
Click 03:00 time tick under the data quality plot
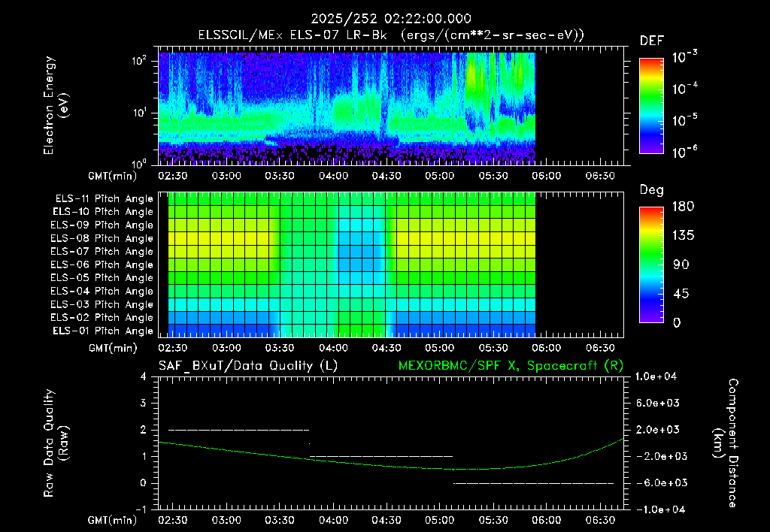click(226, 520)
